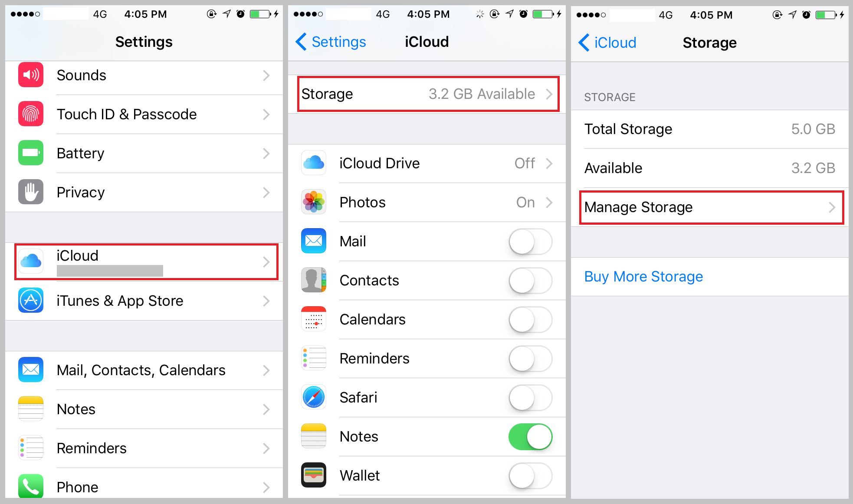This screenshot has width=853, height=504.
Task: Enable the Mail toggle in iCloud
Action: [x=530, y=242]
